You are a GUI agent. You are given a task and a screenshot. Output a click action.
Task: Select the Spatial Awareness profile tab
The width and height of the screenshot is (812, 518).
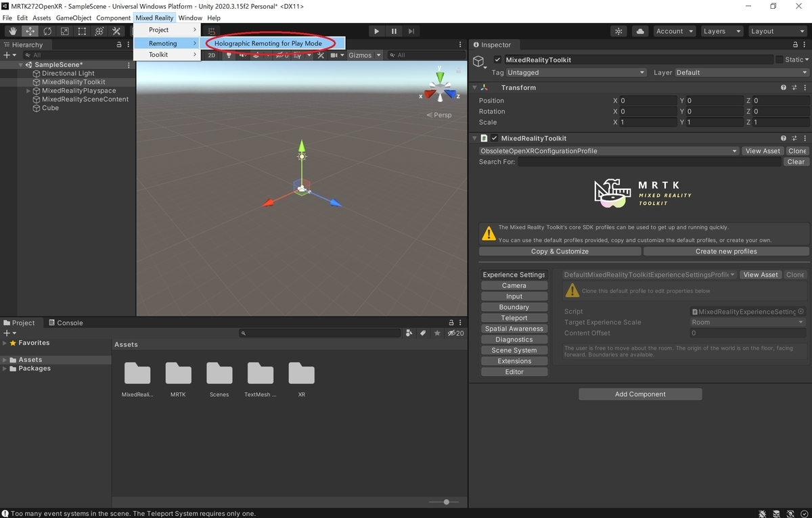[514, 329]
